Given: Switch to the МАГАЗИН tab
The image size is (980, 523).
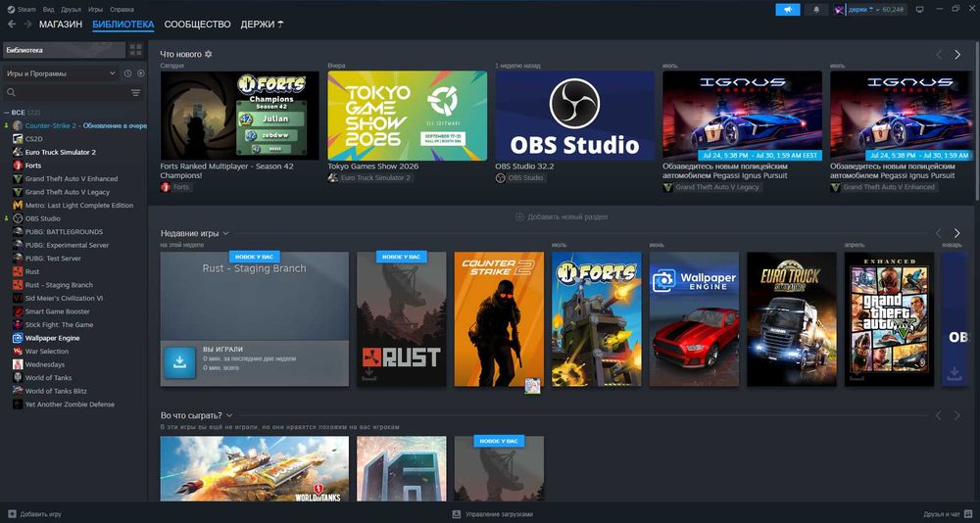Looking at the screenshot, I should coord(61,24).
